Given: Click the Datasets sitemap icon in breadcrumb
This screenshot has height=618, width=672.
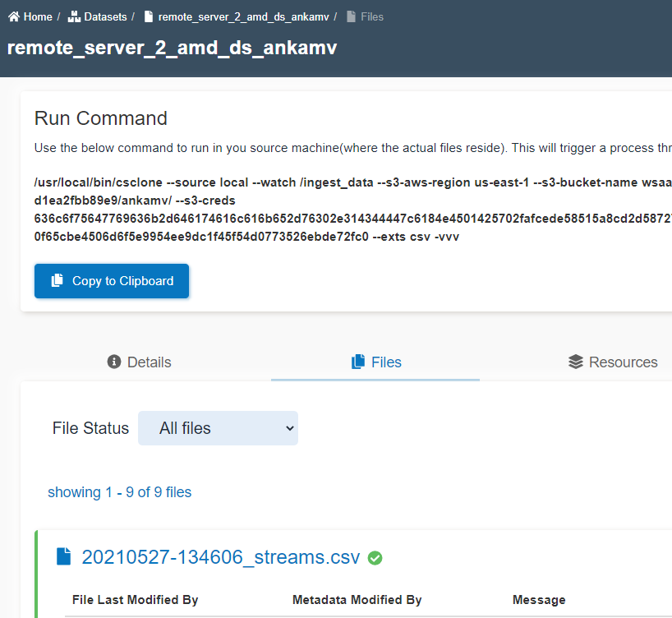Looking at the screenshot, I should (x=74, y=16).
